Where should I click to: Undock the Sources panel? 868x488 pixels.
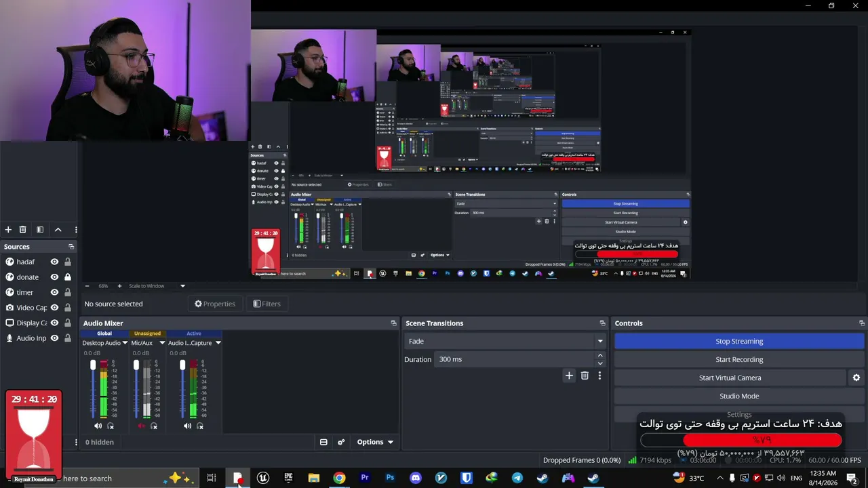[71, 247]
